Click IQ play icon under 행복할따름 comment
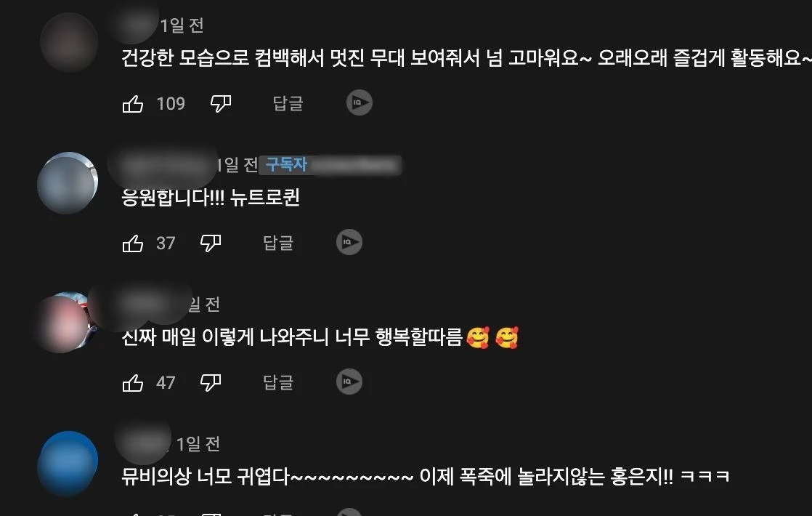Screen dimensions: 812x516 tap(349, 382)
